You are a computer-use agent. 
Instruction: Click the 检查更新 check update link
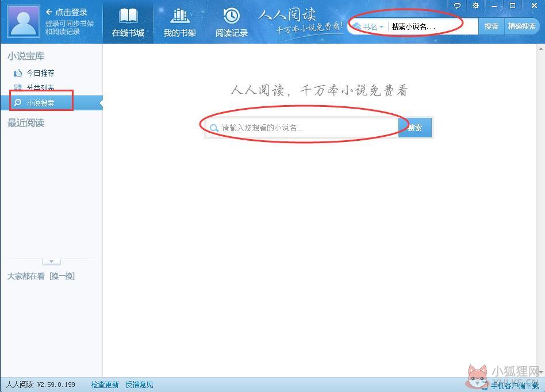point(105,385)
